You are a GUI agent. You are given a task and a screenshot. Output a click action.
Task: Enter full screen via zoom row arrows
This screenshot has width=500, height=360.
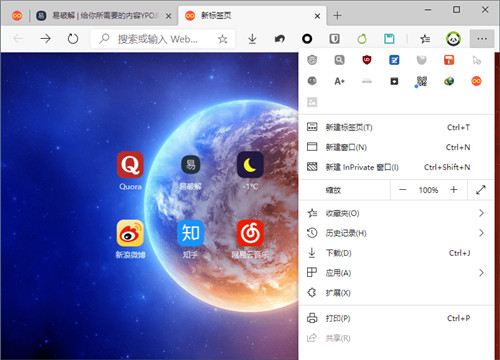click(x=481, y=190)
